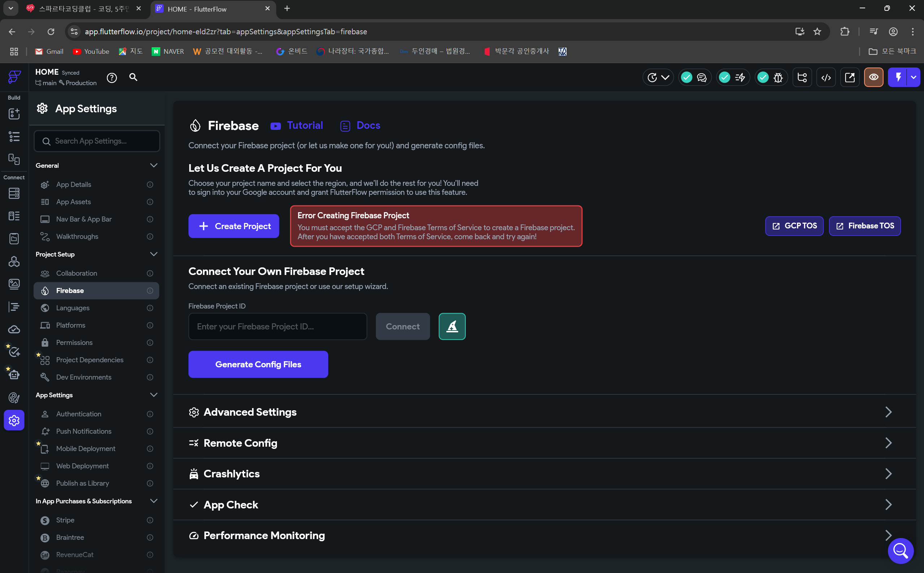Image resolution: width=924 pixels, height=573 pixels.
Task: Click the help question mark icon
Action: (x=112, y=78)
